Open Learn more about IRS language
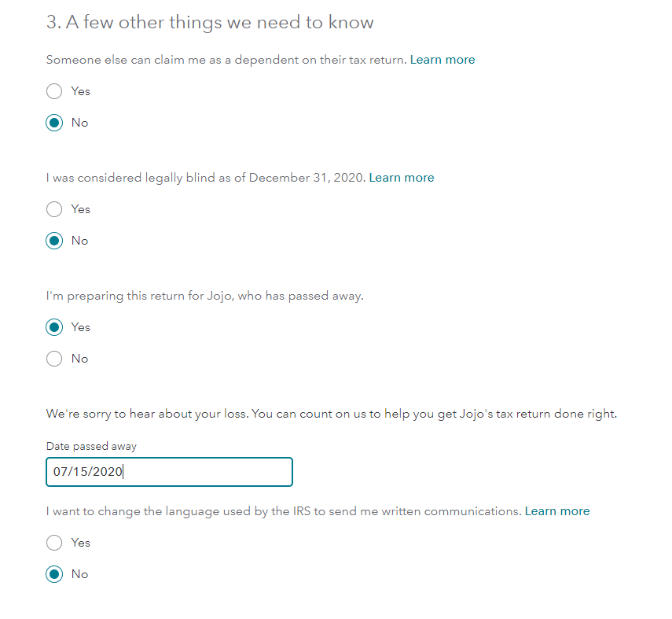 click(x=556, y=511)
